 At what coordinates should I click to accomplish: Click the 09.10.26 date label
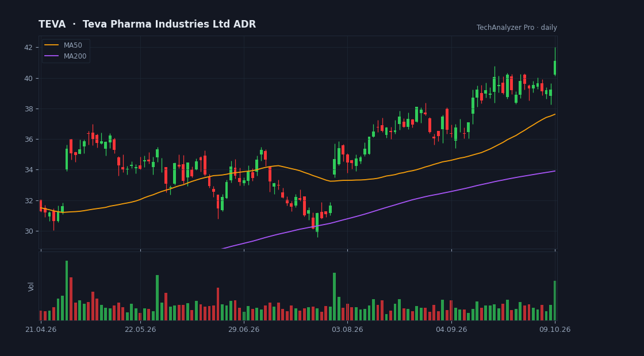click(x=555, y=330)
